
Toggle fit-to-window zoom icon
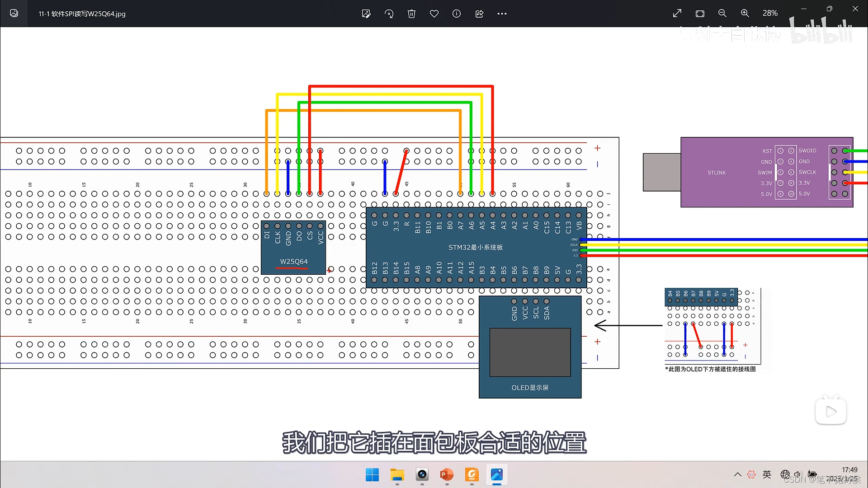click(x=700, y=14)
